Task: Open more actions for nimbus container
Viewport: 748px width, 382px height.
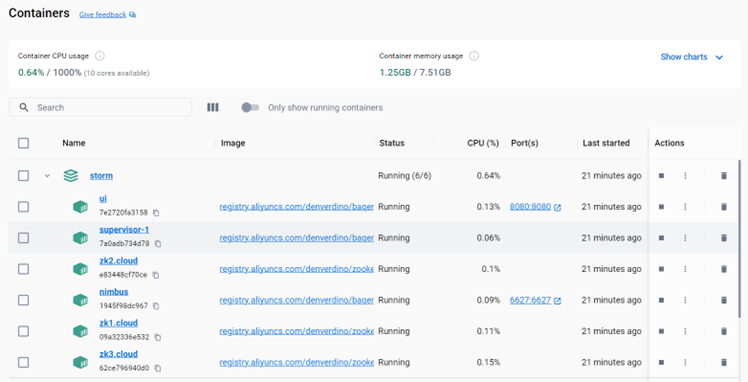Action: pos(685,300)
